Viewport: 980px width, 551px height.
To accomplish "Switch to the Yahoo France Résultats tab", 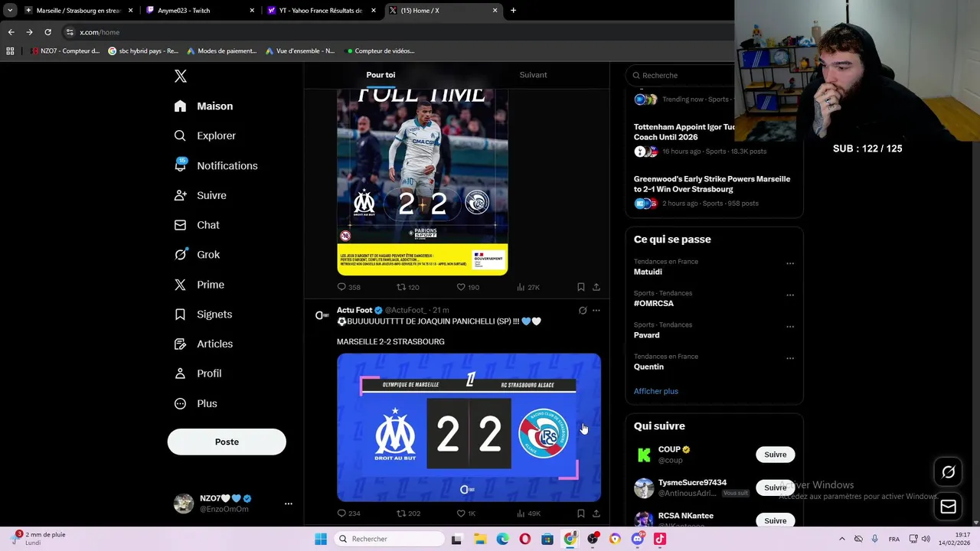I will (x=322, y=10).
